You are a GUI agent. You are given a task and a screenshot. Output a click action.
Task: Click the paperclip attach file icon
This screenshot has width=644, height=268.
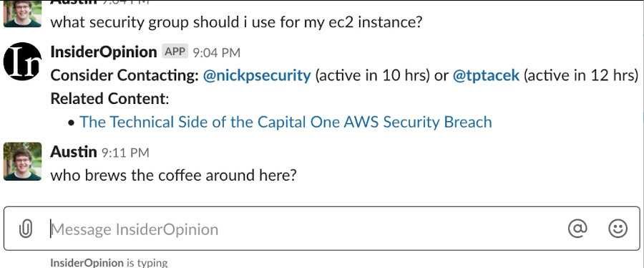tap(26, 229)
